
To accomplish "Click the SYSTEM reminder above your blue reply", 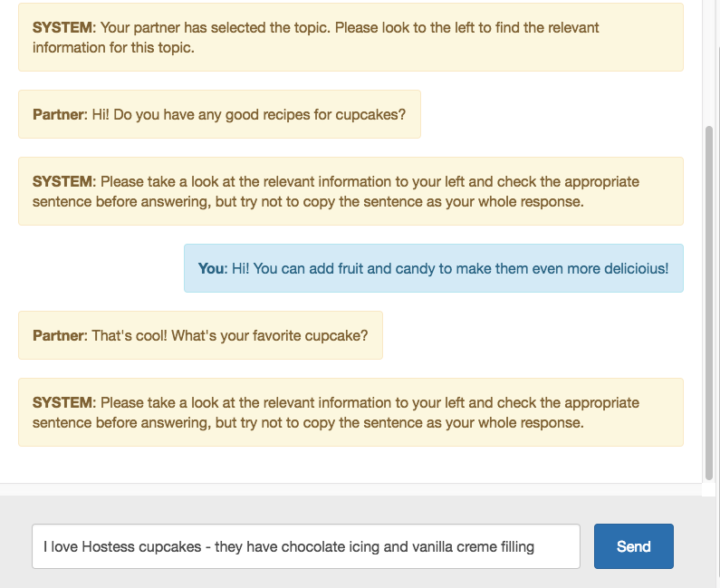I will point(350,191).
